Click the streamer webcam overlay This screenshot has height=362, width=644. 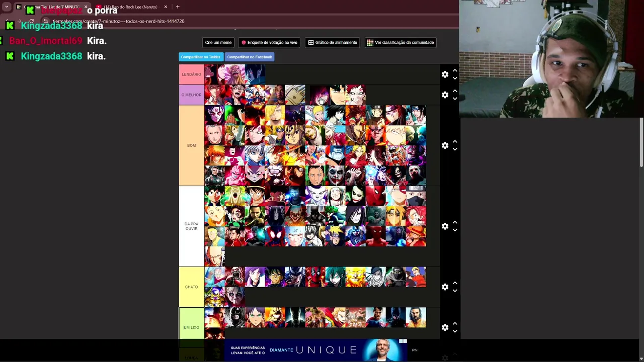coord(551,58)
